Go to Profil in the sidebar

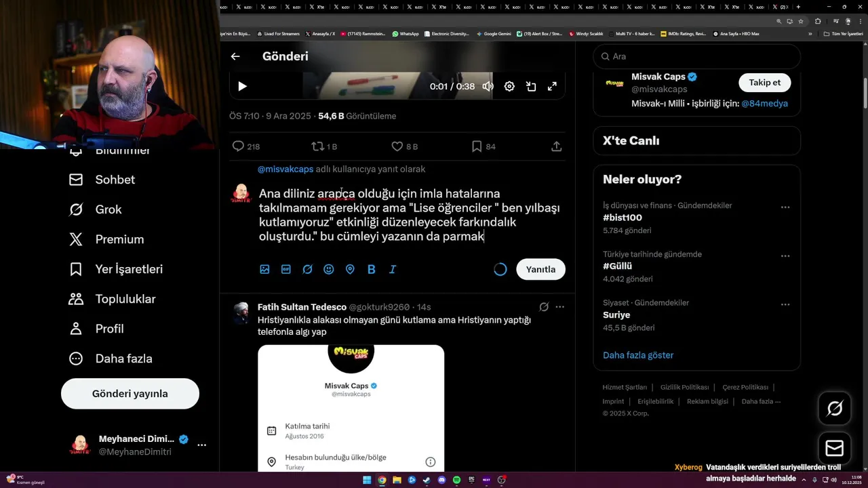(96, 329)
